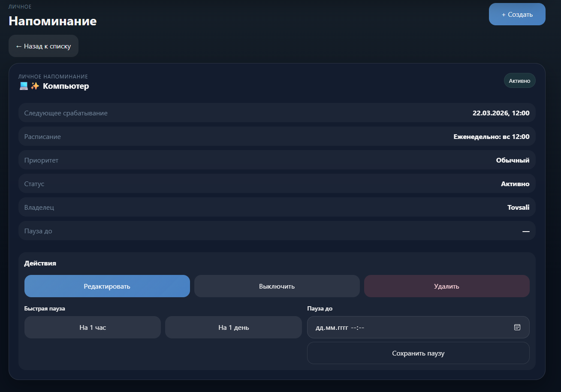This screenshot has width=561, height=392.
Task: Click the Расписание row value Еженедельно
Action: 491,137
